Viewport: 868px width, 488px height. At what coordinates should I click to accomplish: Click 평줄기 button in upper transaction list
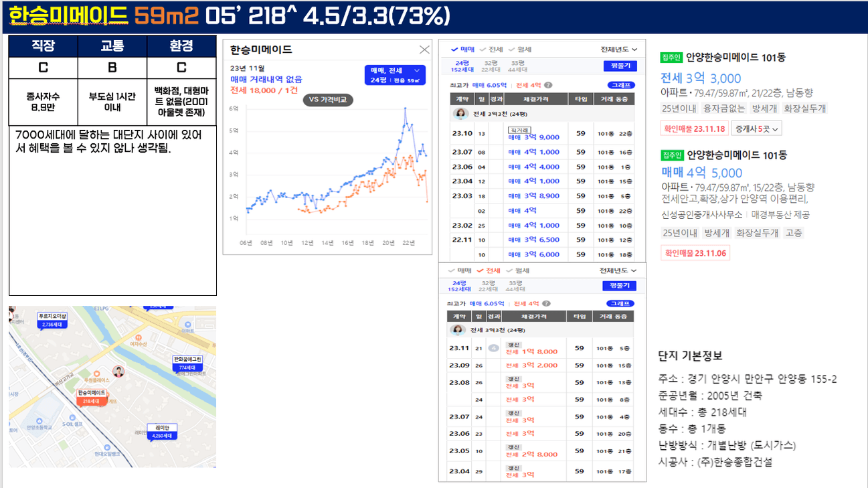[x=619, y=66]
